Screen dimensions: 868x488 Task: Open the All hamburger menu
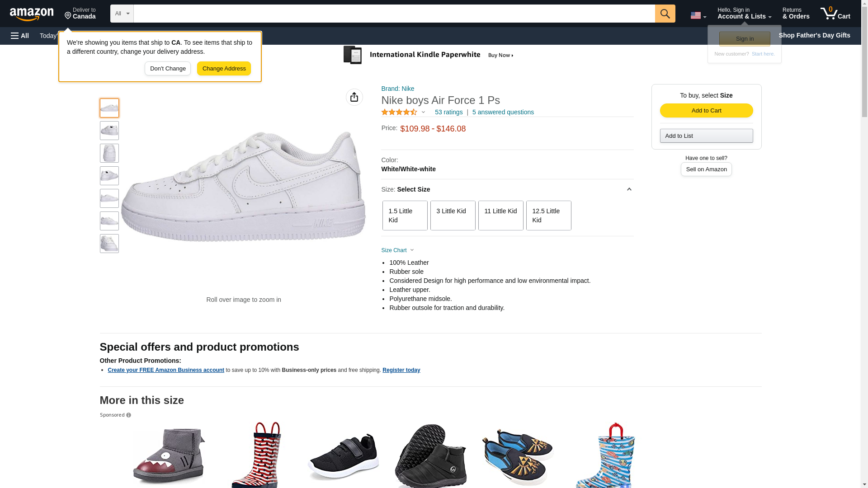point(20,36)
